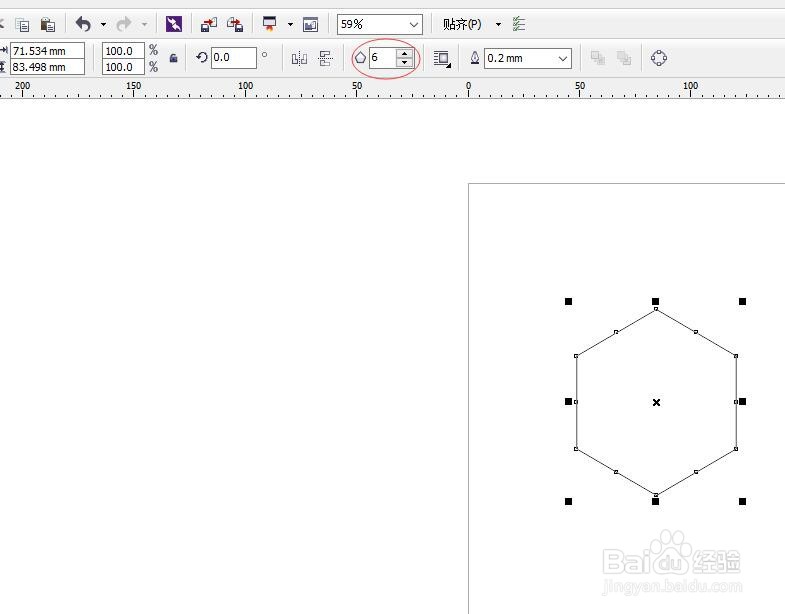Click the Export icon
Image resolution: width=785 pixels, height=614 pixels.
(x=235, y=24)
